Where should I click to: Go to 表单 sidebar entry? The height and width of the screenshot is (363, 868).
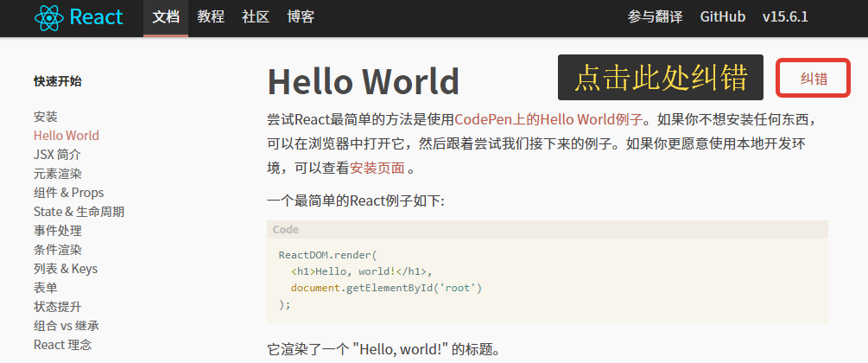tap(46, 288)
